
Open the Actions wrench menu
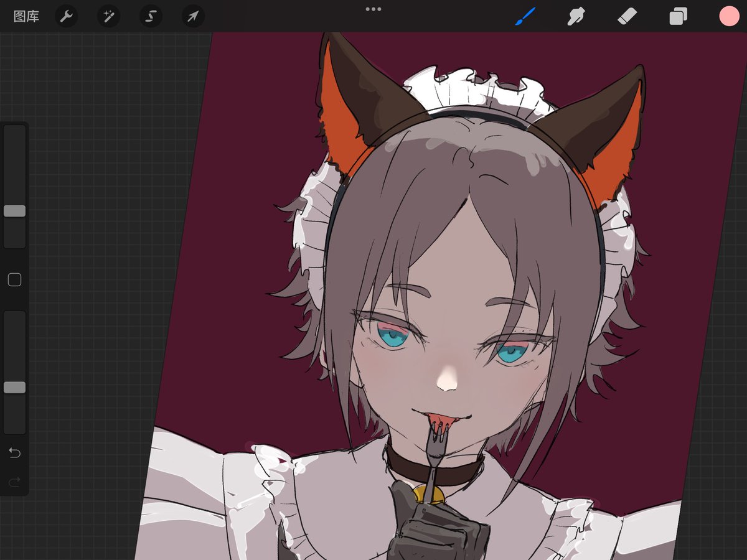[66, 16]
